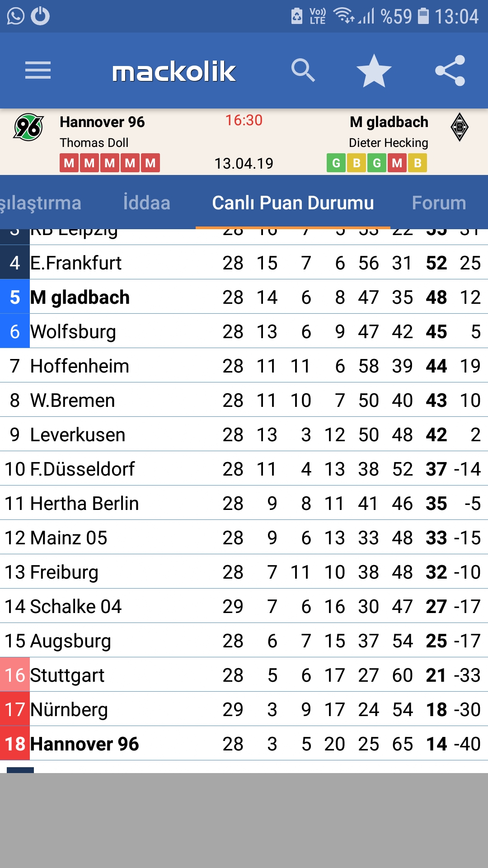Switch to the Forum tab
This screenshot has width=488, height=868.
[439, 203]
